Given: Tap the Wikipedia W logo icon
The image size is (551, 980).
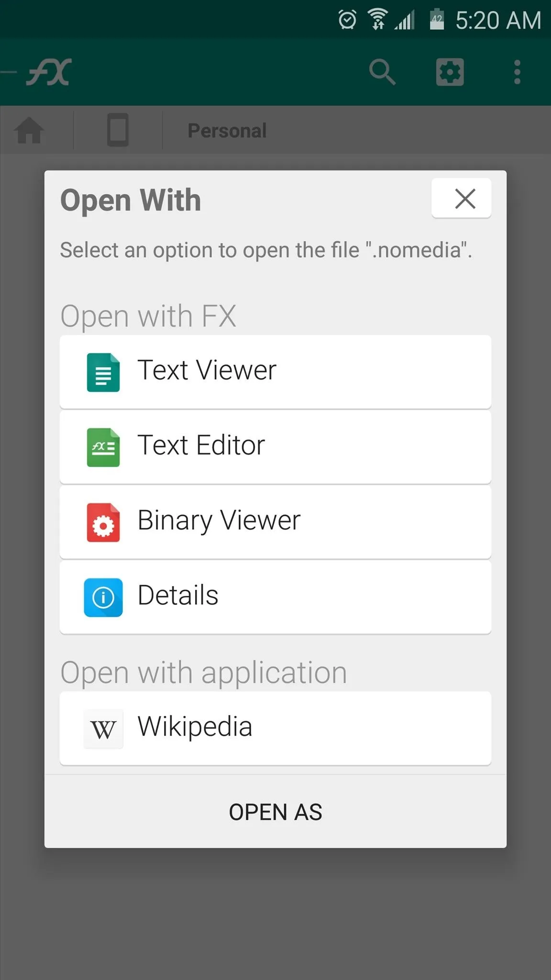Looking at the screenshot, I should 103,729.
